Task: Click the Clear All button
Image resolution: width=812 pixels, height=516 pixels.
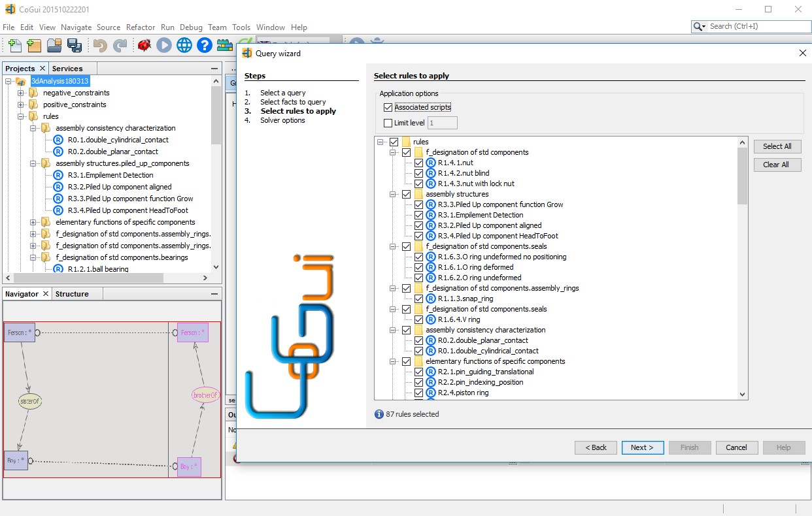Action: pyautogui.click(x=776, y=165)
